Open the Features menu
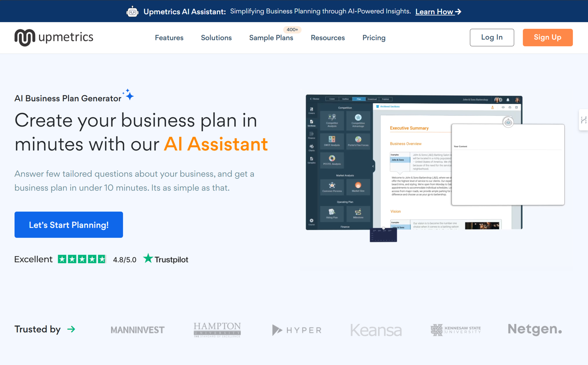Screen dimensions: 588x365 tap(169, 38)
